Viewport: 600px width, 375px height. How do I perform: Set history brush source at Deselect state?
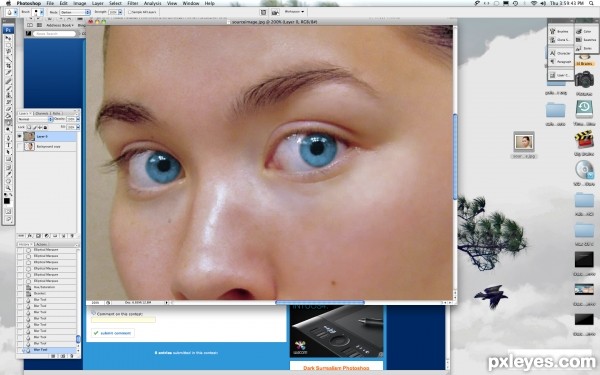[x=20, y=293]
